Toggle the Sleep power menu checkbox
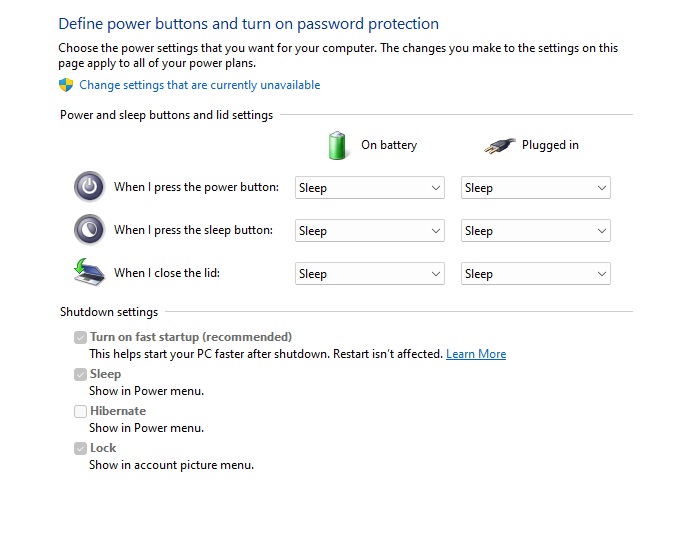Screen dimensions: 692x540 tap(80, 375)
